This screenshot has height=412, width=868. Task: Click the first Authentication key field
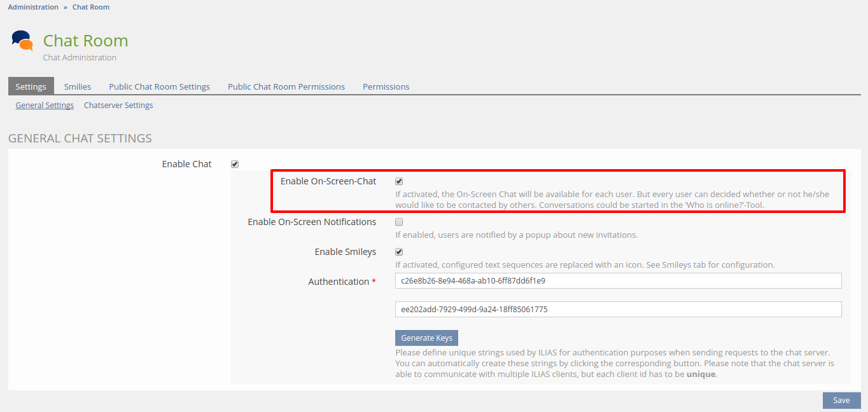click(618, 280)
